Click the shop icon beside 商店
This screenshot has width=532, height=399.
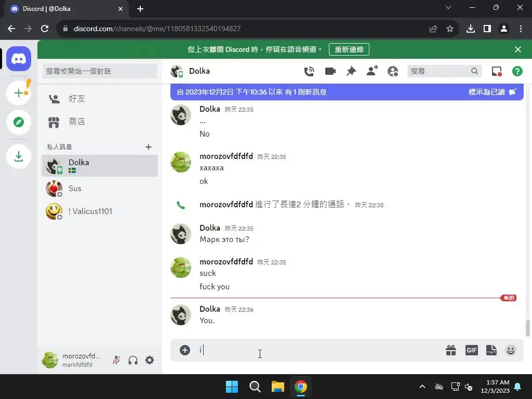pyautogui.click(x=54, y=122)
